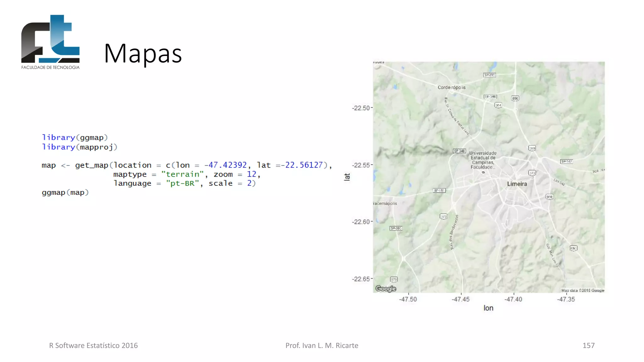Image resolution: width=644 pixels, height=362 pixels.
Task: Click the Universidade Estadual de Campinas label
Action: (x=483, y=160)
